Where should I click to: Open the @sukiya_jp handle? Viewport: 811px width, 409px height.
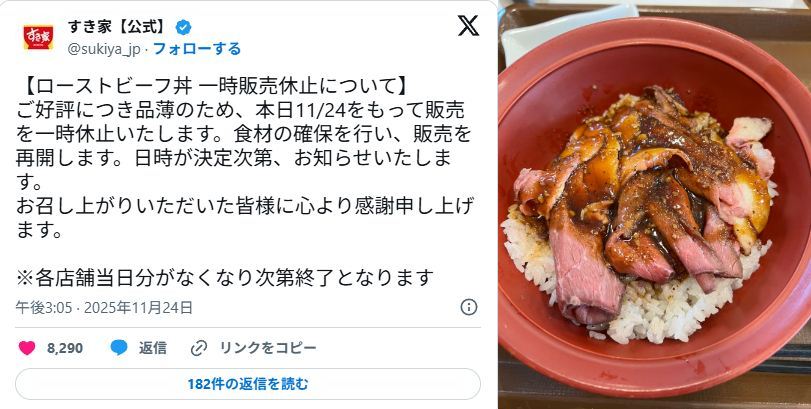pos(104,50)
